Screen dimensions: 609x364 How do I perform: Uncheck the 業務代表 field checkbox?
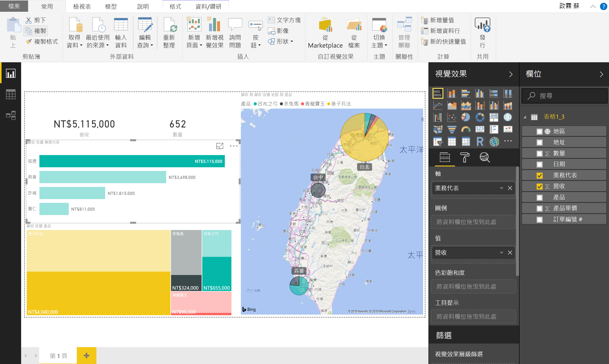[539, 175]
